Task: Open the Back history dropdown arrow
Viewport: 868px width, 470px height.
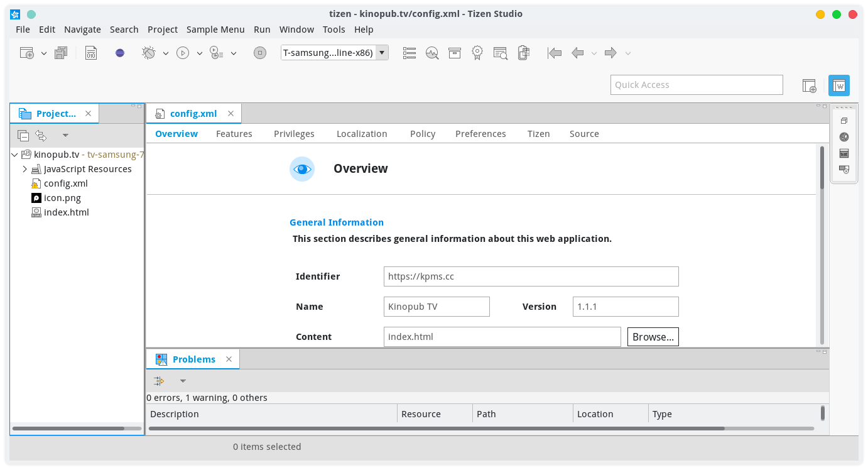Action: point(594,53)
